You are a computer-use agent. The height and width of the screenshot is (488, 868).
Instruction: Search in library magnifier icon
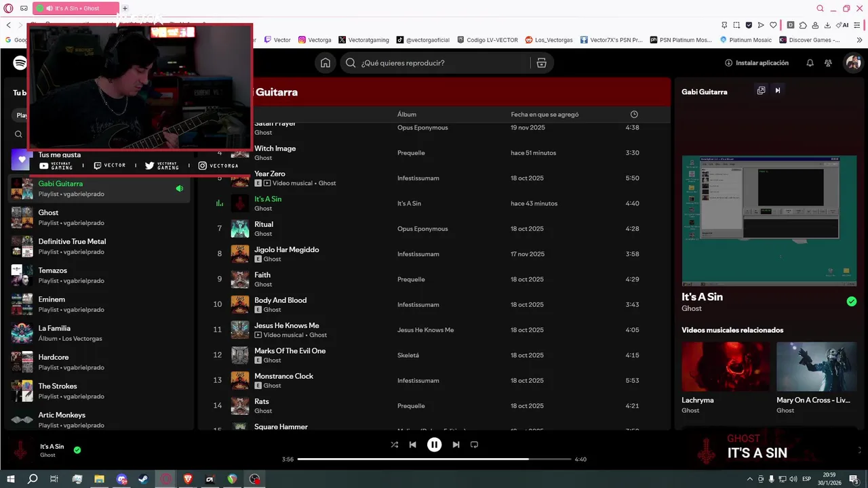(18, 134)
